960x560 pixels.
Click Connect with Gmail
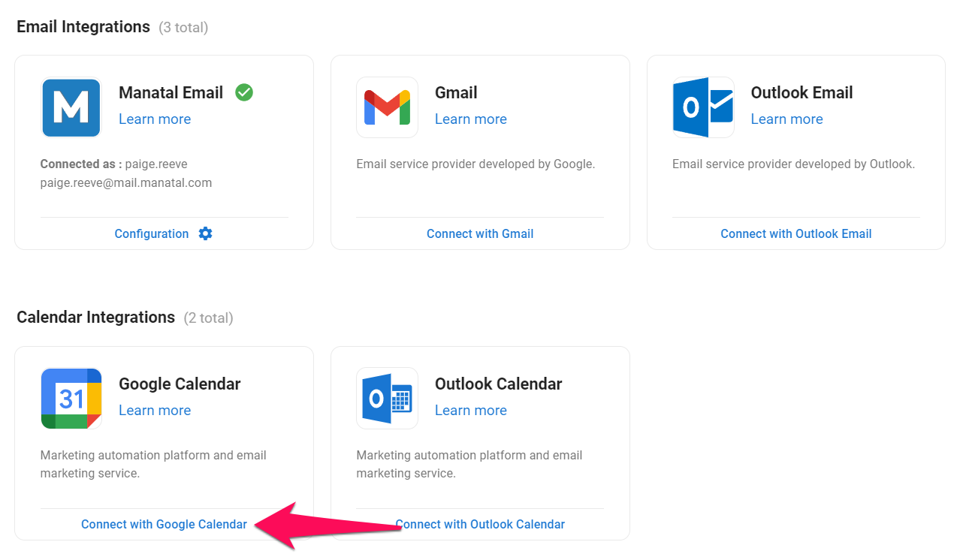coord(480,233)
